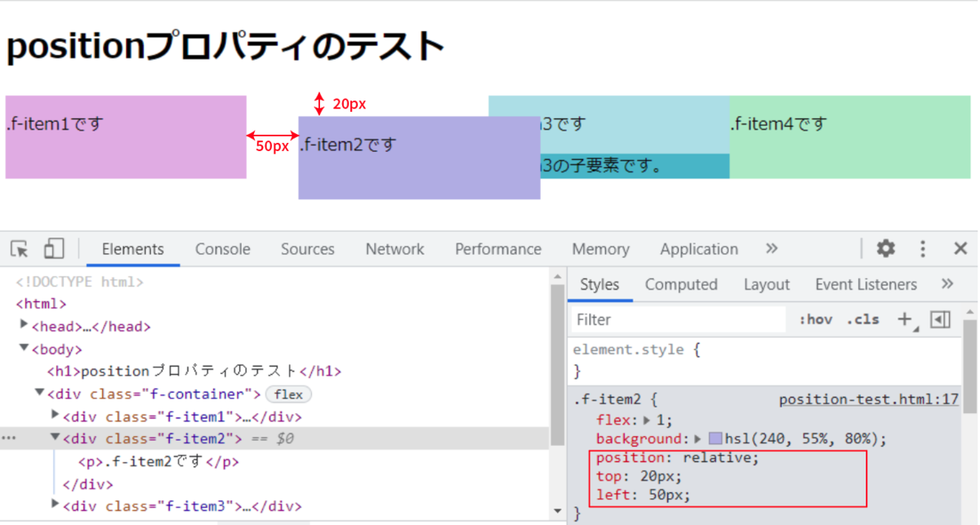Expand the head element node
Screen dimensions: 980x525
click(24, 325)
